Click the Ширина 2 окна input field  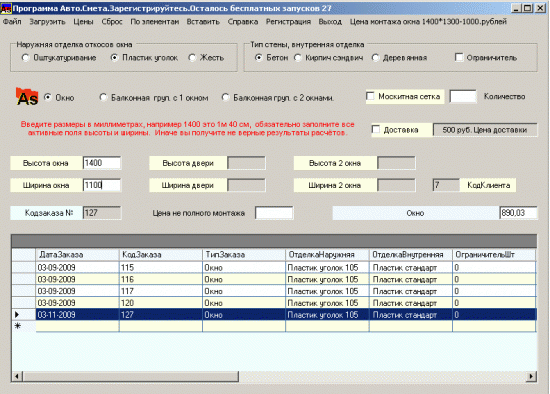pos(396,185)
